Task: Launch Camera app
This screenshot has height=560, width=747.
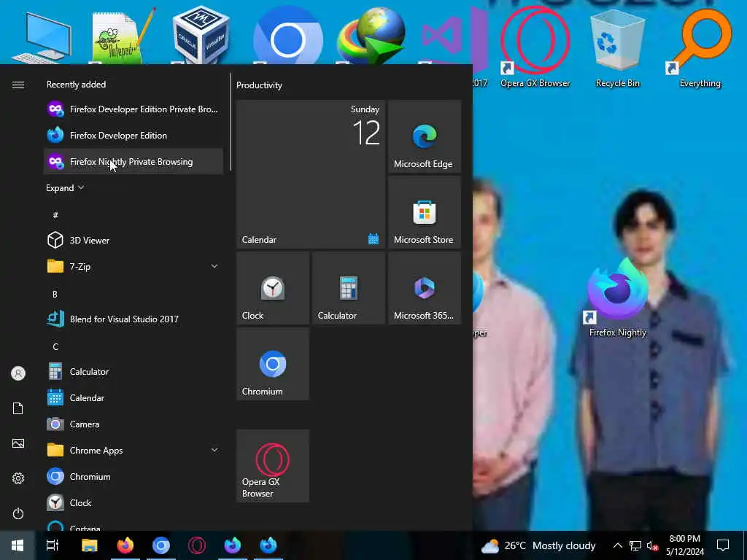Action: [133, 424]
